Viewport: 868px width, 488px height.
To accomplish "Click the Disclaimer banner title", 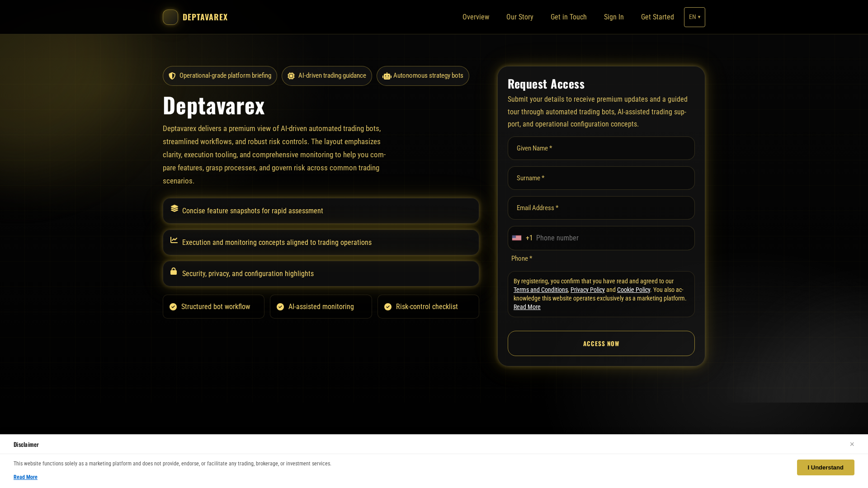I will (26, 445).
